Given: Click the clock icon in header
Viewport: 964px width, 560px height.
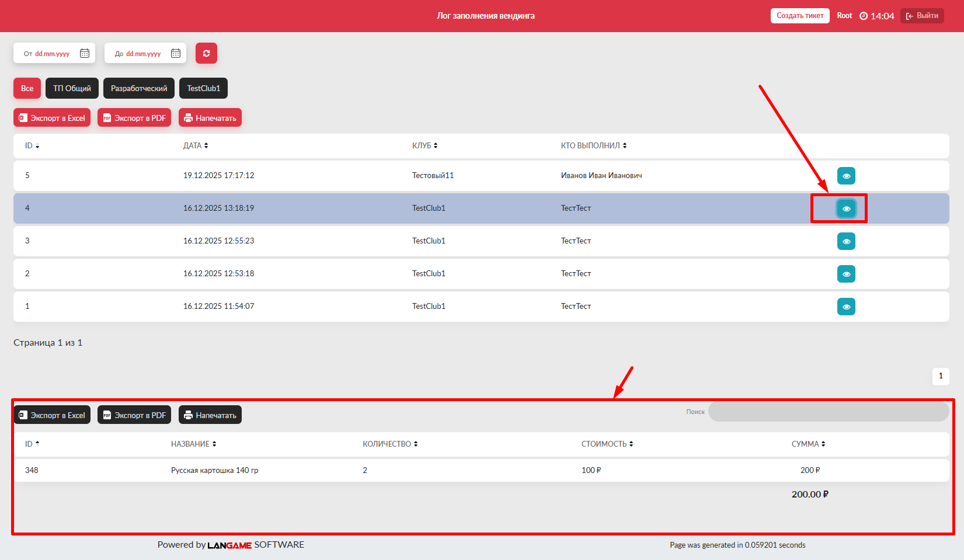Looking at the screenshot, I should 864,16.
